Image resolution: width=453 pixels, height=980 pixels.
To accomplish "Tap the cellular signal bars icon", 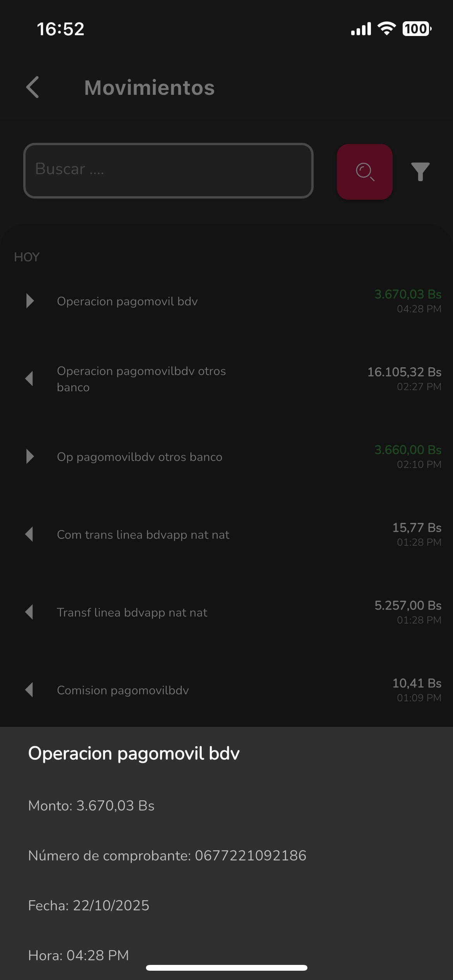I will click(361, 29).
